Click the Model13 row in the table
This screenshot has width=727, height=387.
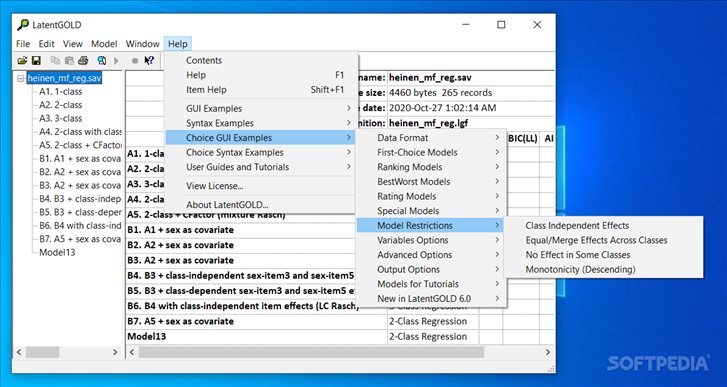point(340,336)
